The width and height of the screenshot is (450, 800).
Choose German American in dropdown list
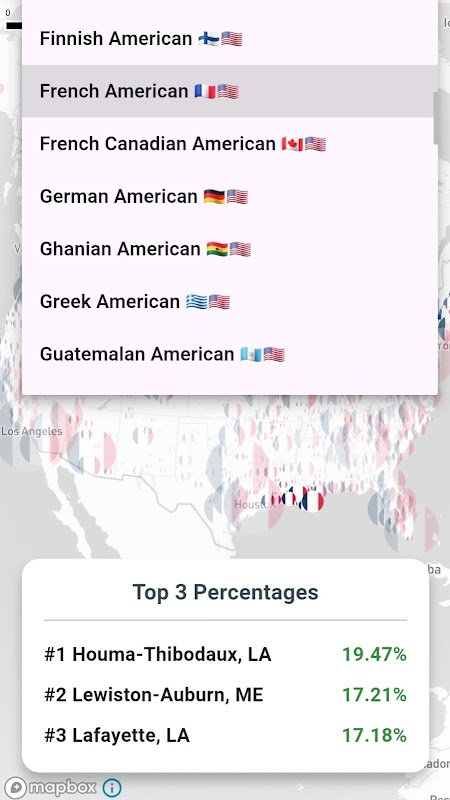[230, 196]
